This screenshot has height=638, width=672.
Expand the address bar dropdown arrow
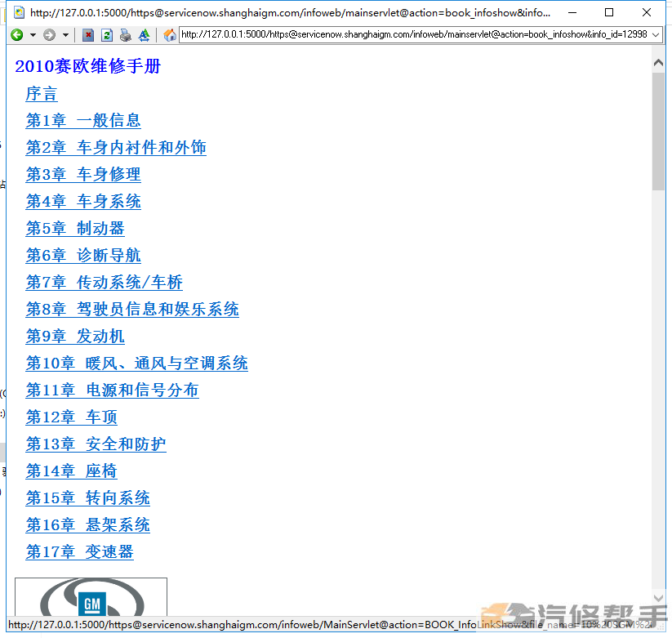click(656, 35)
